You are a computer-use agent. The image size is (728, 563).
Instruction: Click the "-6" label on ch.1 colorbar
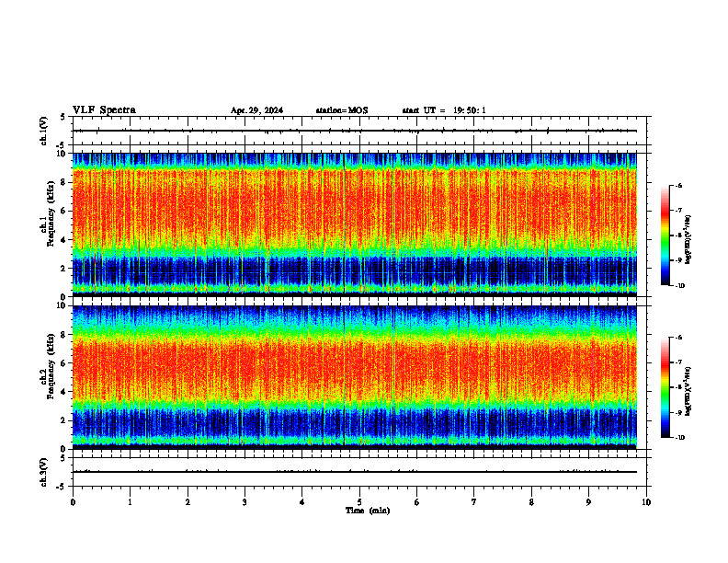(x=679, y=186)
